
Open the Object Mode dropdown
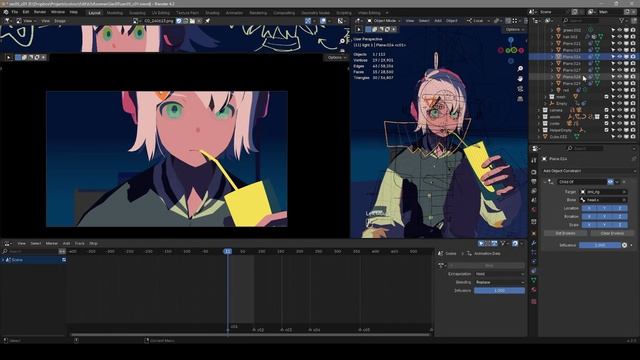click(x=383, y=20)
